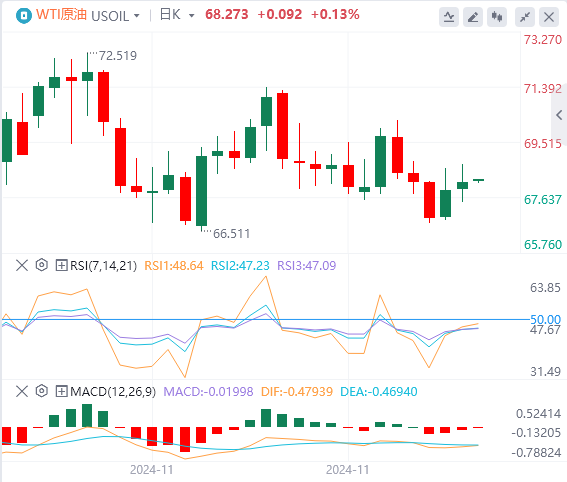The width and height of the screenshot is (567, 482).
Task: Remove the MACD indicator panel
Action: (22, 391)
